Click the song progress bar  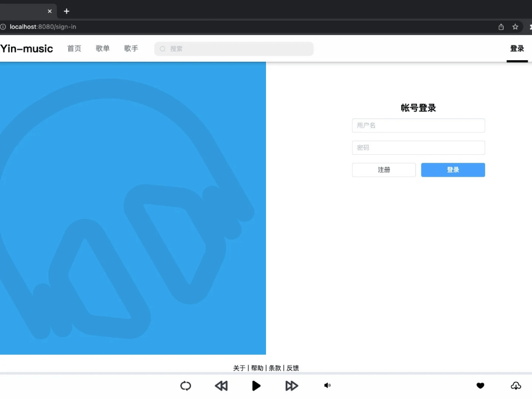click(266, 373)
